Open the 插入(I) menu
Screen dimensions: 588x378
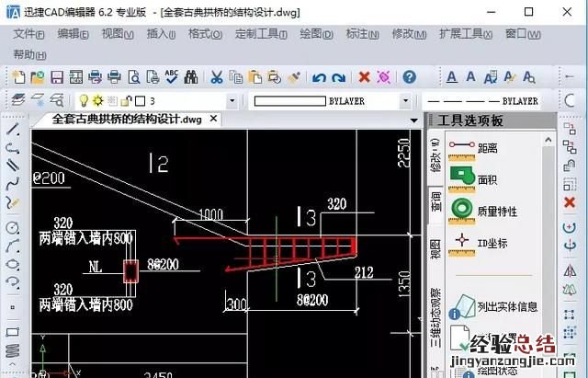[161, 34]
